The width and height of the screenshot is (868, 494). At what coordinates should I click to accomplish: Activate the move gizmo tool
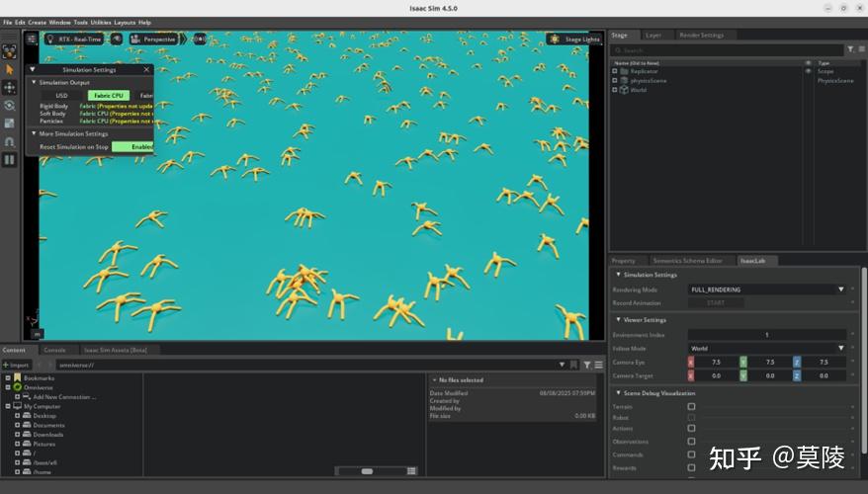point(10,88)
